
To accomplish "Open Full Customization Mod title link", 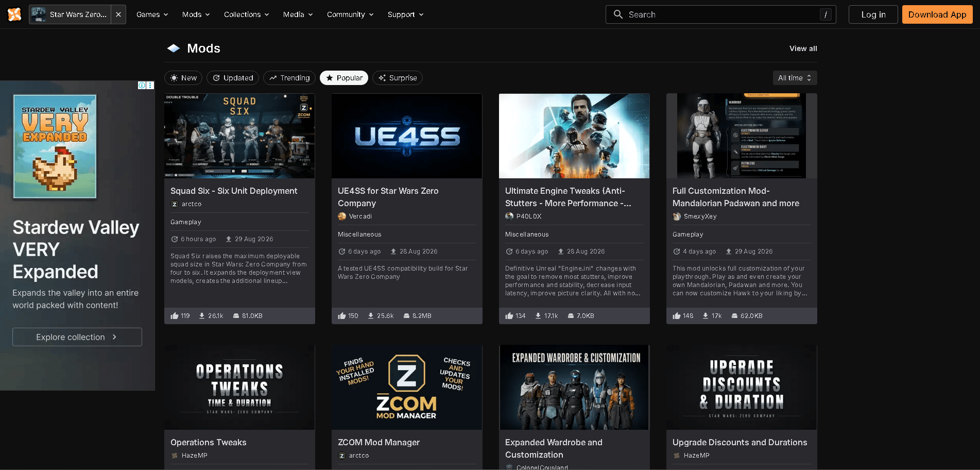I will 736,197.
